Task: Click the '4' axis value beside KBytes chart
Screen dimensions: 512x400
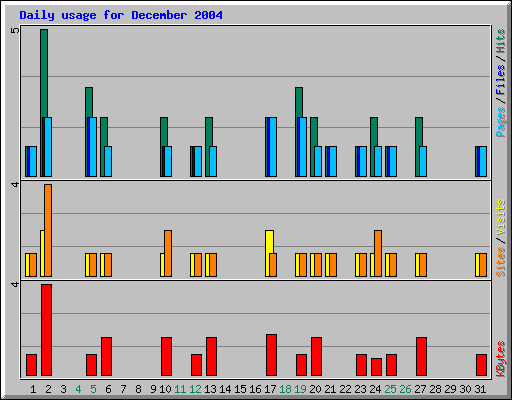Action: (x=15, y=284)
